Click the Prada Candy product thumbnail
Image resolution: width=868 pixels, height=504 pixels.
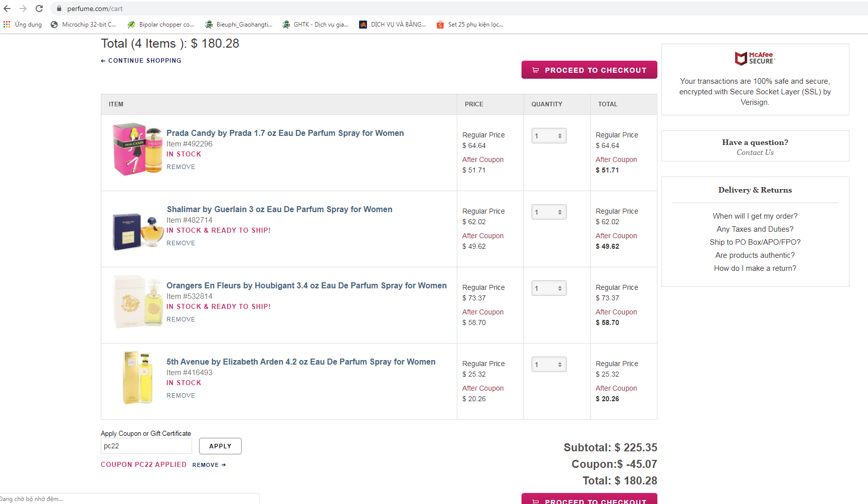click(137, 149)
